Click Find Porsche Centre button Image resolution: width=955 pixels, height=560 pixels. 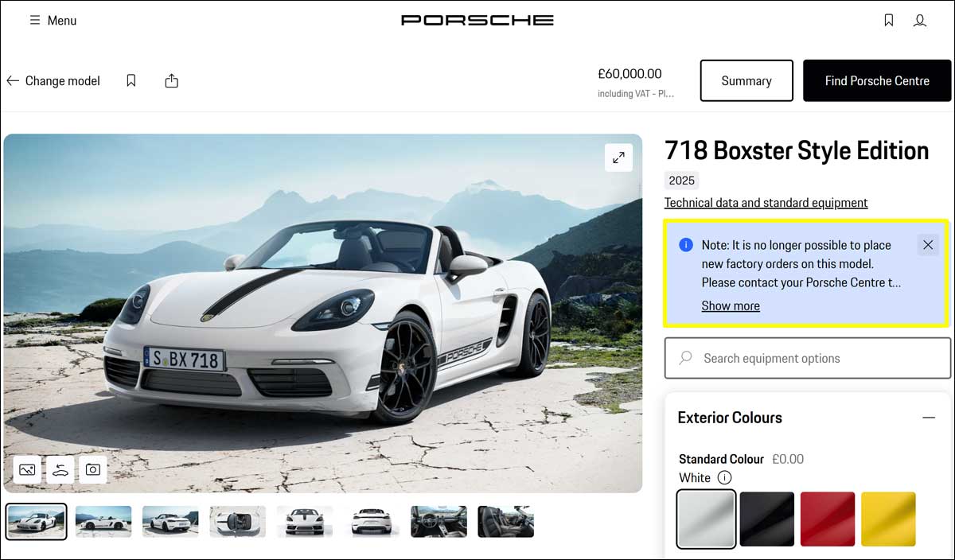[877, 80]
